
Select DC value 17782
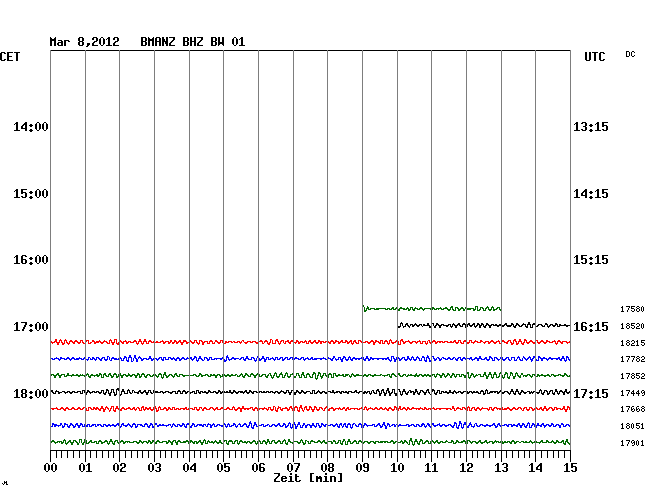click(x=633, y=359)
